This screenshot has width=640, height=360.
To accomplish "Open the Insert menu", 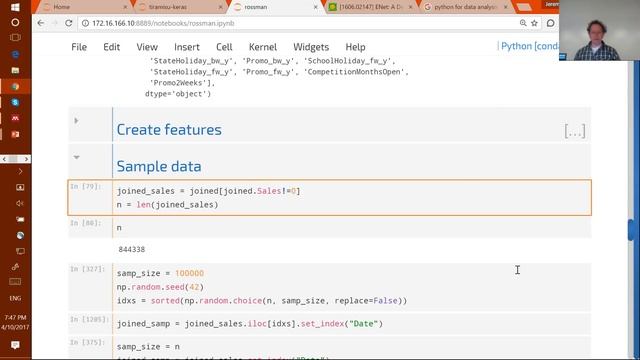I will [x=187, y=47].
